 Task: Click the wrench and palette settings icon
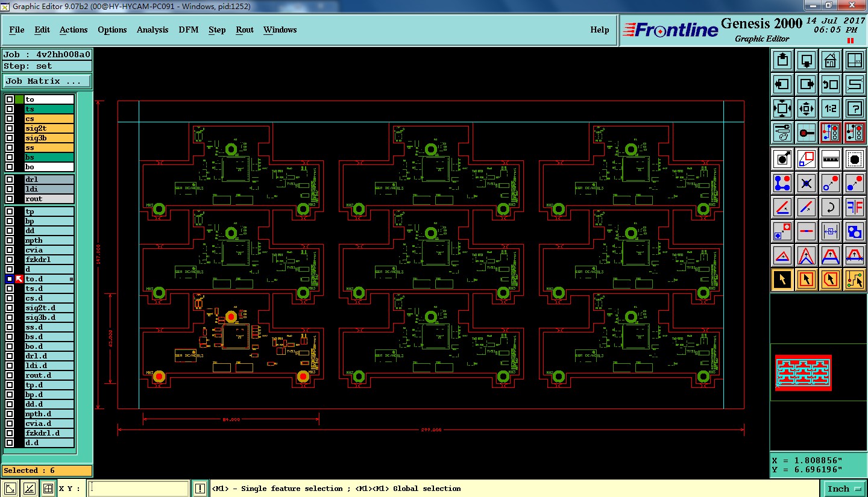782,133
